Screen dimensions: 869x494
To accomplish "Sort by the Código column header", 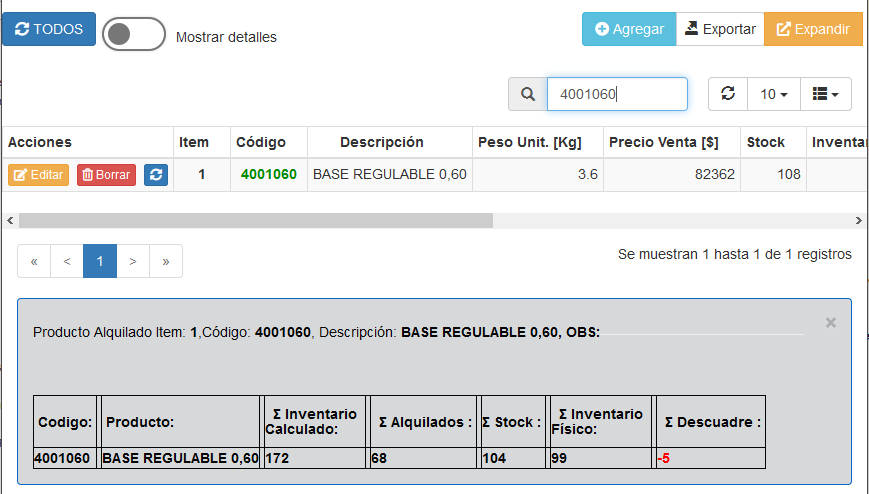I will [x=261, y=142].
